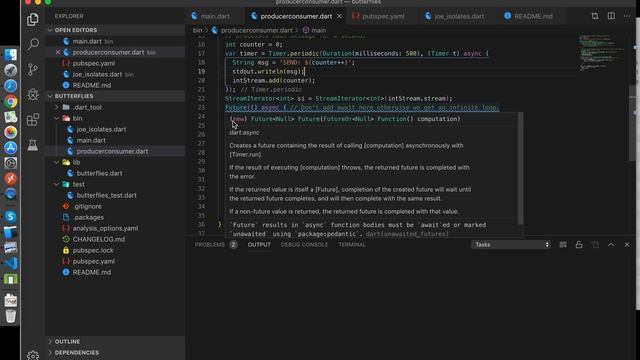
Task: Click the bin breadcrumb segment
Action: (198, 30)
